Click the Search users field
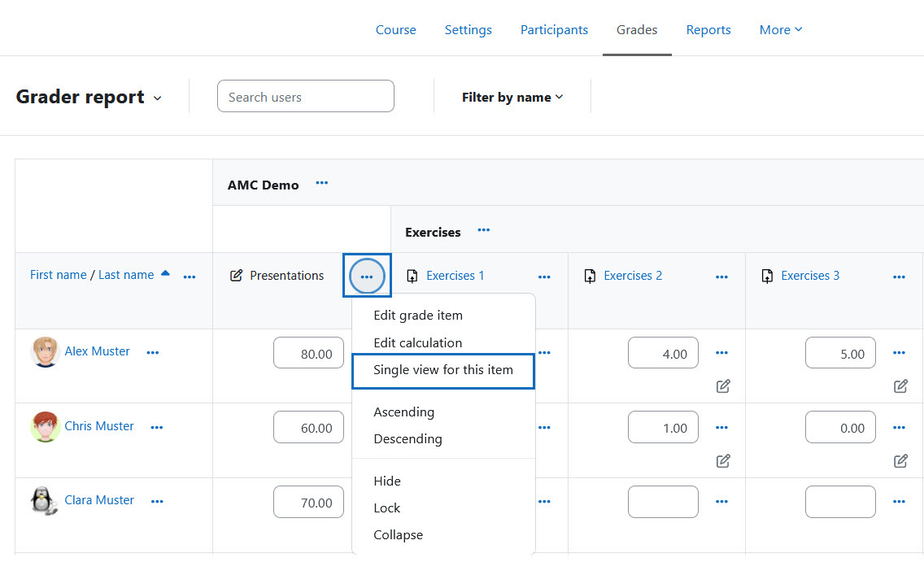 (x=306, y=96)
